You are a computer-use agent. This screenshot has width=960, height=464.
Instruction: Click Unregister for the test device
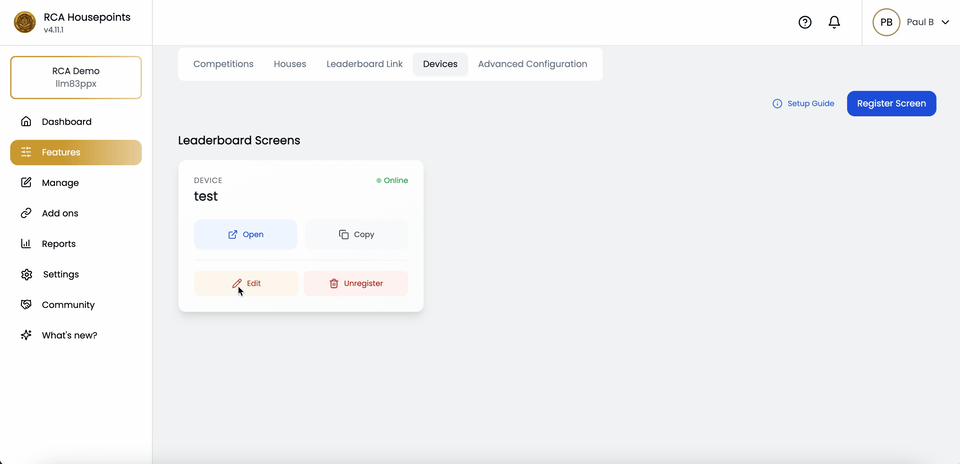pos(356,283)
